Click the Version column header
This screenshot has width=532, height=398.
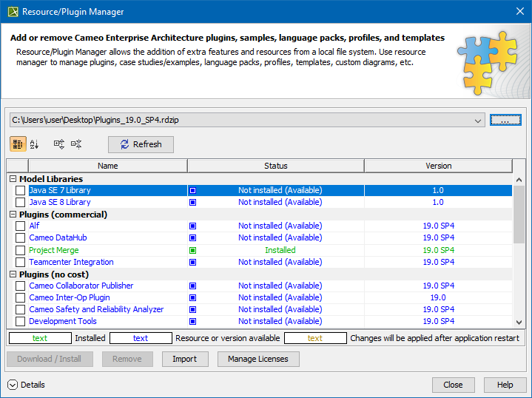(x=438, y=166)
